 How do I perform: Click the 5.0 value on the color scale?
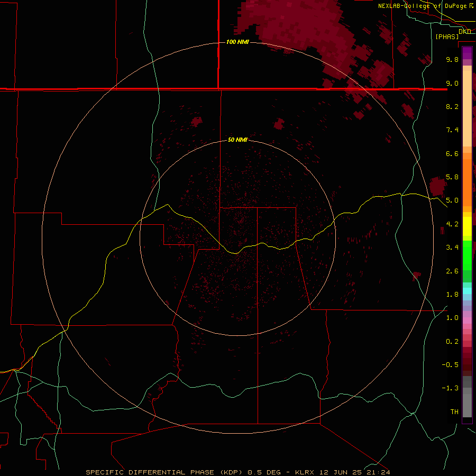[x=452, y=200]
